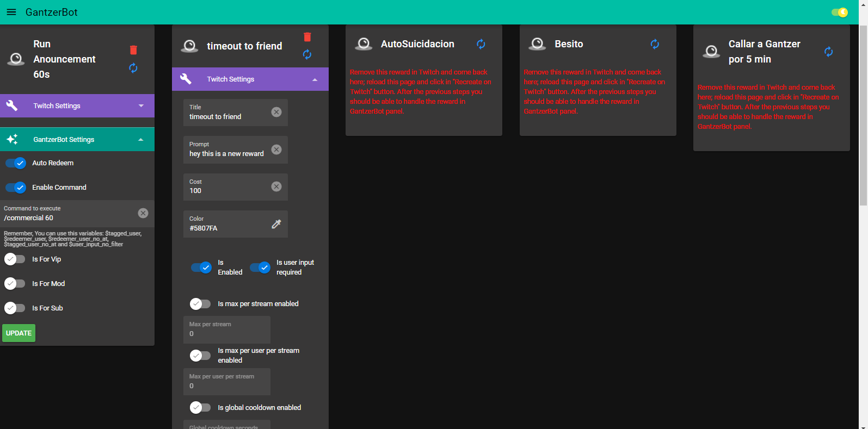868x429 pixels.
Task: Click the green UPDATE button
Action: tap(19, 333)
